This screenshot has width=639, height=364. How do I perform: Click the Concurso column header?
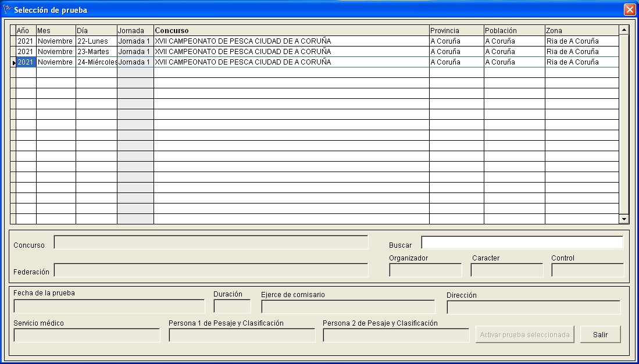[291, 30]
